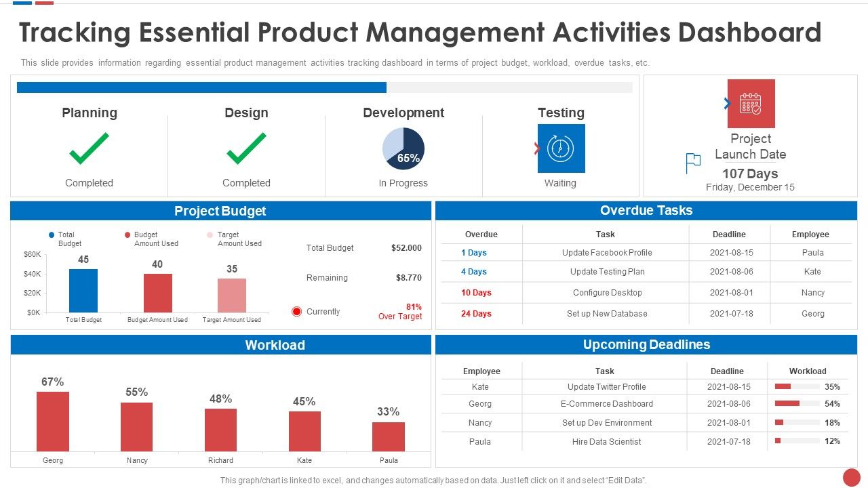The width and height of the screenshot is (868, 488).
Task: Click the red Currently indicator dot
Action: 296,311
